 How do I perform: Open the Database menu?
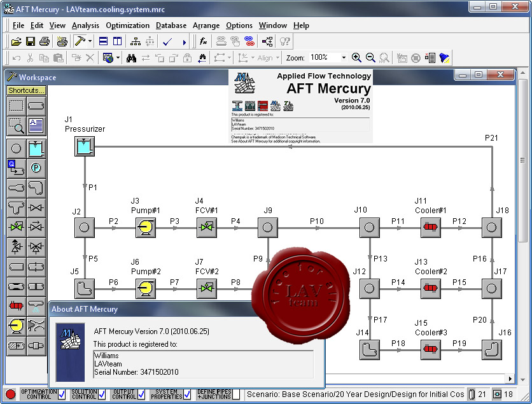(171, 25)
